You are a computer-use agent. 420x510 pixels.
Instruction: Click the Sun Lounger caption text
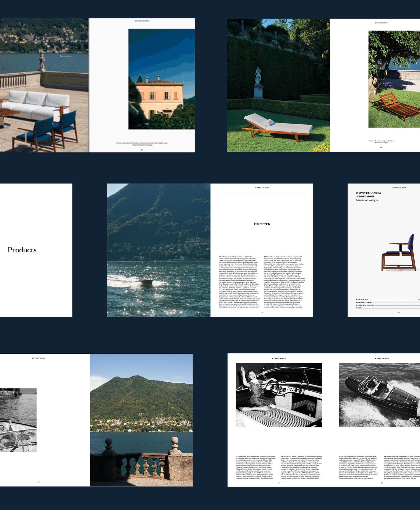381,141
